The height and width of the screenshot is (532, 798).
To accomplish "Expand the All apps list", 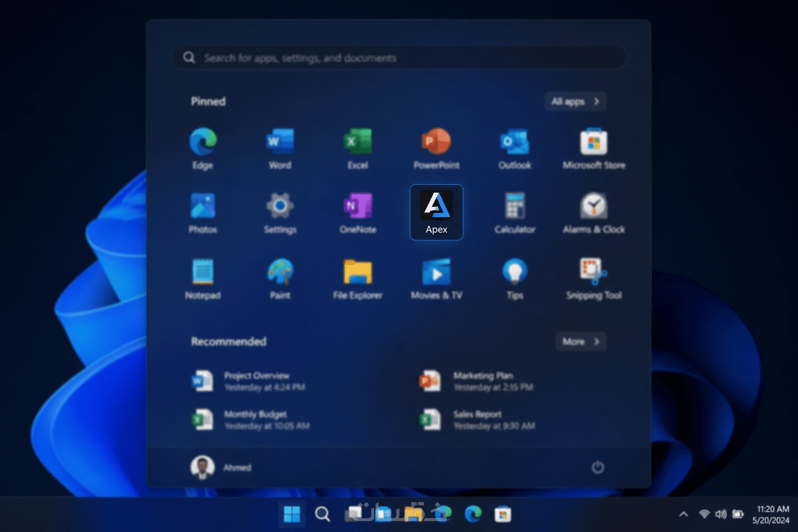I will (575, 101).
